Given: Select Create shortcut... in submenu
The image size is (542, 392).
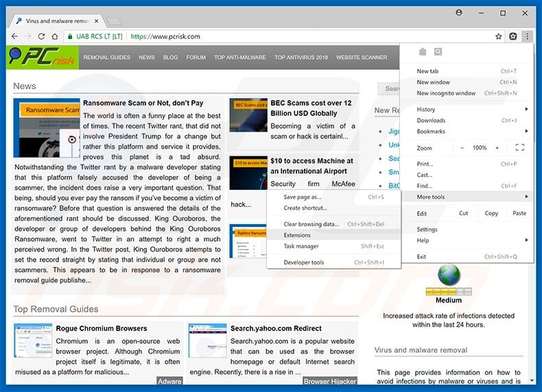Looking at the screenshot, I should [334, 208].
